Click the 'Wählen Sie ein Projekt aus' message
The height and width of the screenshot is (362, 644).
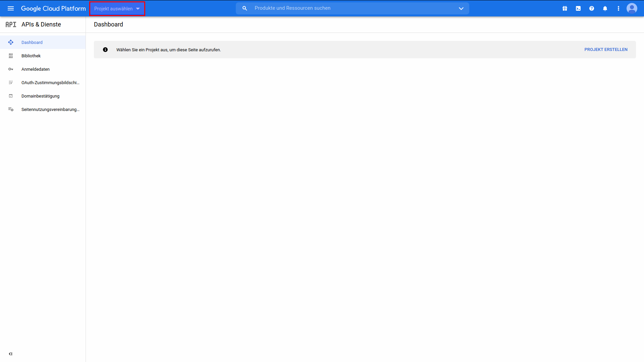coord(168,50)
